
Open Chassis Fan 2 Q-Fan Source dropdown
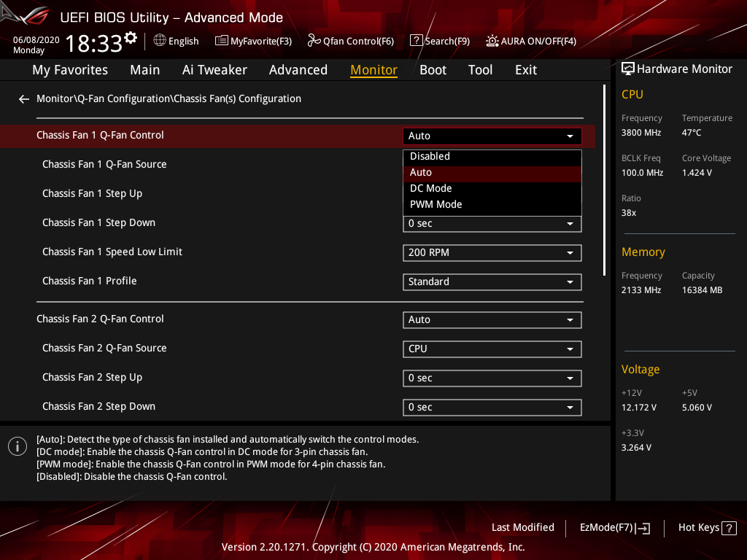point(492,349)
